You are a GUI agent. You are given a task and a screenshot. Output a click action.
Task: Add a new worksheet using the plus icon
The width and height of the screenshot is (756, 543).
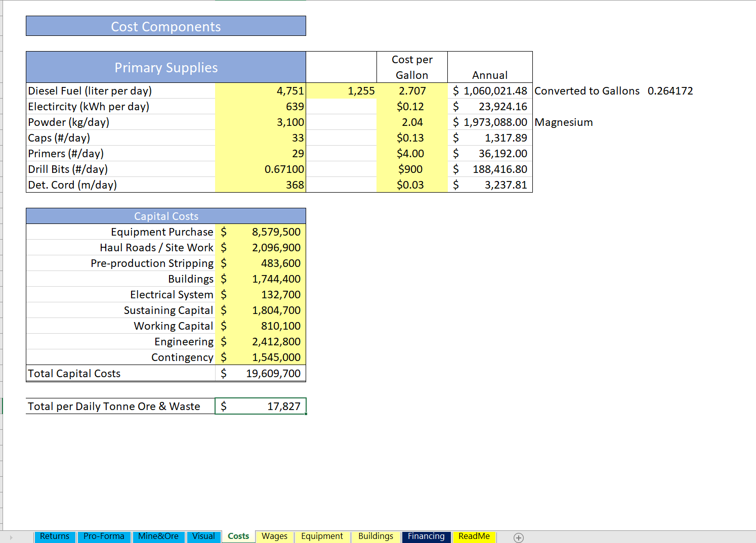(519, 537)
